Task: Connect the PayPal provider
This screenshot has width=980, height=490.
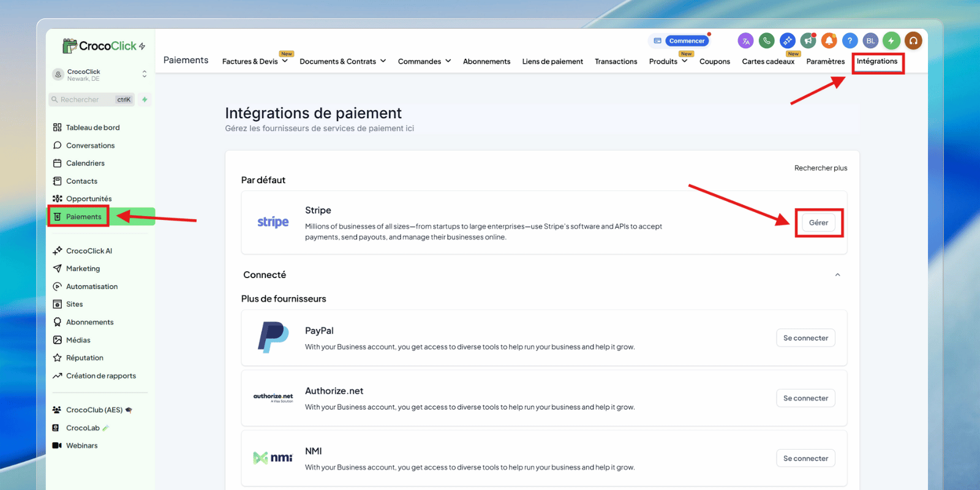Action: click(x=805, y=338)
